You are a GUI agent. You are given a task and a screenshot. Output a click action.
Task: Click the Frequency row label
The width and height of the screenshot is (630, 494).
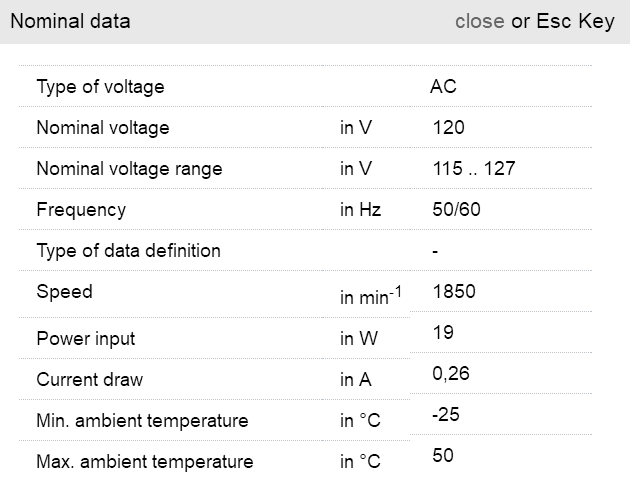tap(81, 210)
